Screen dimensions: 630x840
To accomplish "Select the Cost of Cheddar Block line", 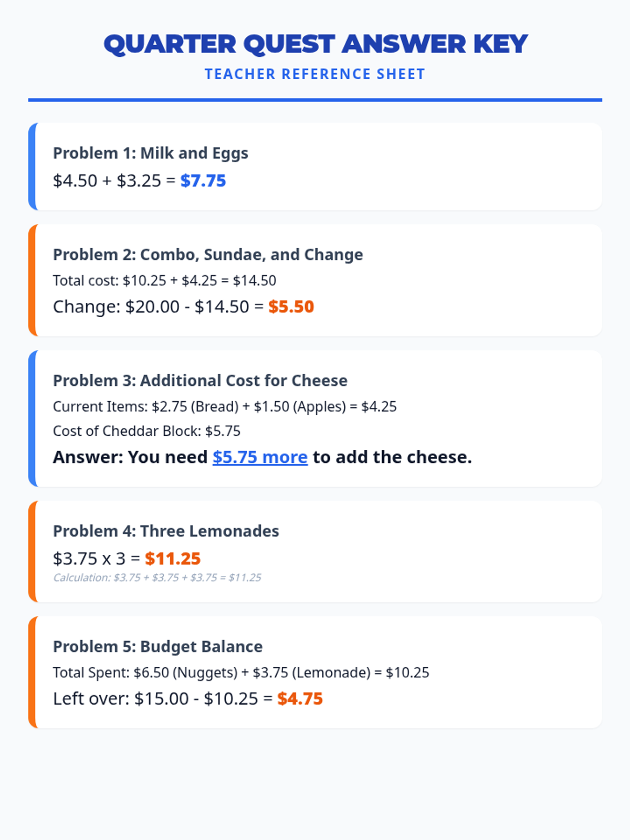I will (x=146, y=431).
